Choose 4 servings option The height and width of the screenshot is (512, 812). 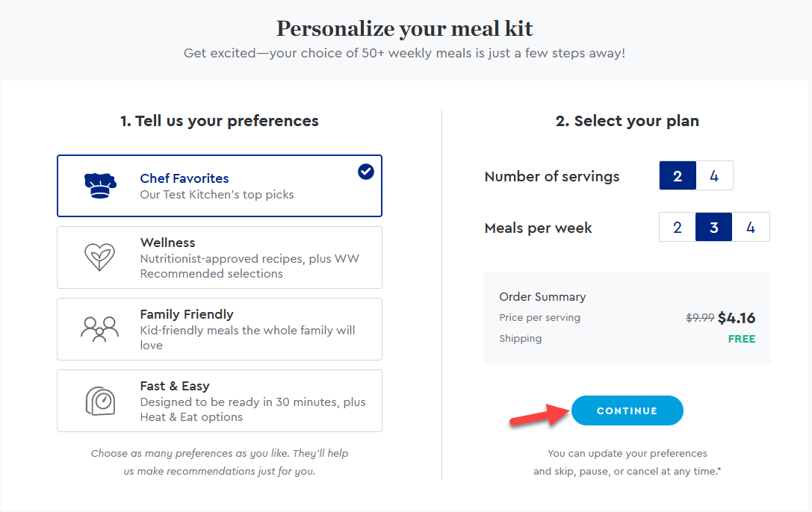point(714,176)
